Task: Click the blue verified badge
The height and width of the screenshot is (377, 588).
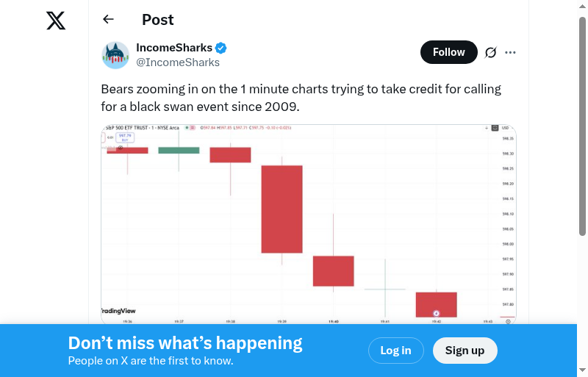Action: (x=221, y=48)
